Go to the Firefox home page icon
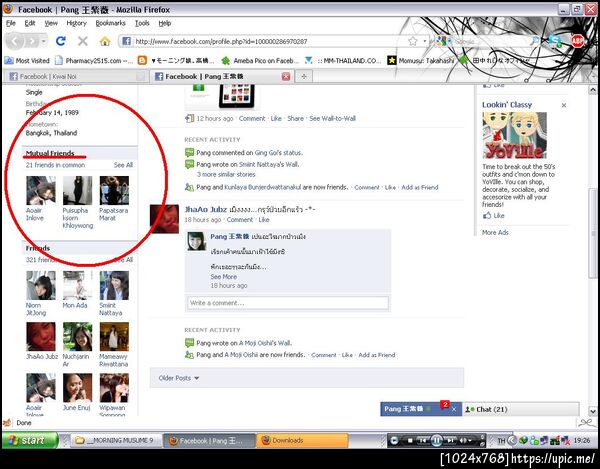Screen dimensions: 600x469 tap(105, 41)
